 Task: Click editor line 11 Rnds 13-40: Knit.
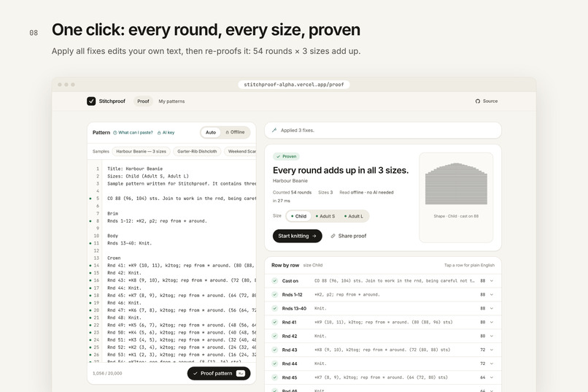(x=129, y=243)
